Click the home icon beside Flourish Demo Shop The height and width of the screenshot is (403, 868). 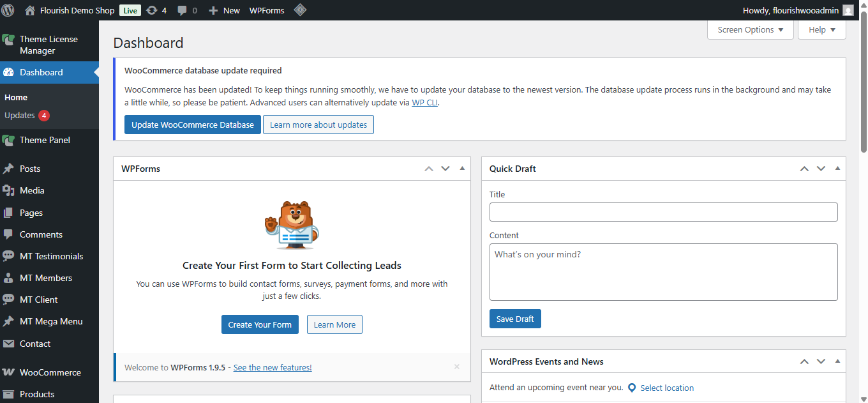coord(29,10)
